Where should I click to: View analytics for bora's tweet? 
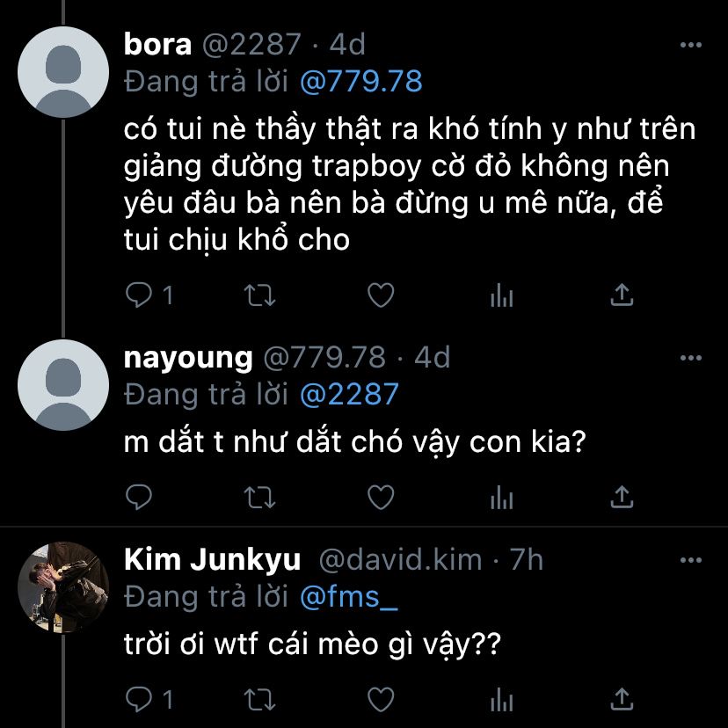(501, 296)
